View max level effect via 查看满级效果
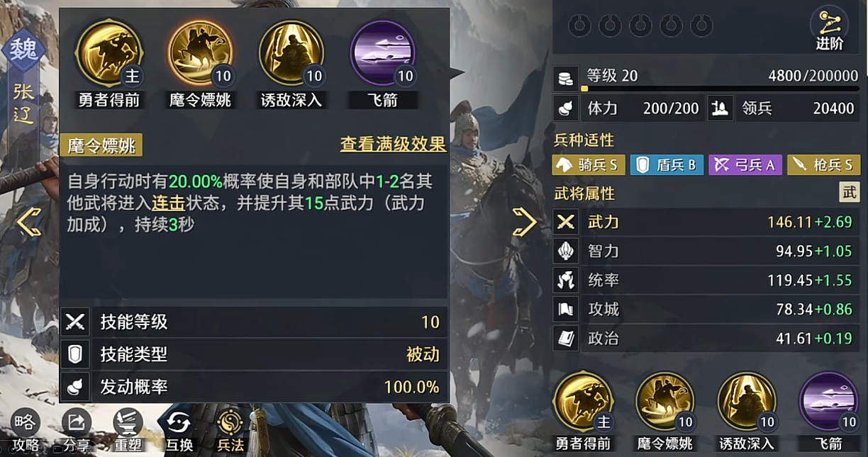 393,144
